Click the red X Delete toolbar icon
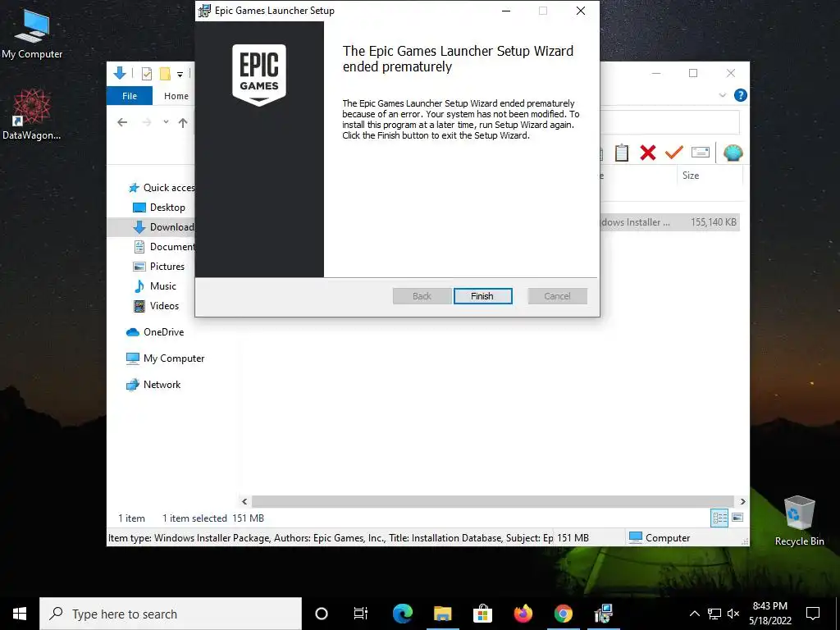This screenshot has width=840, height=630. click(x=648, y=153)
